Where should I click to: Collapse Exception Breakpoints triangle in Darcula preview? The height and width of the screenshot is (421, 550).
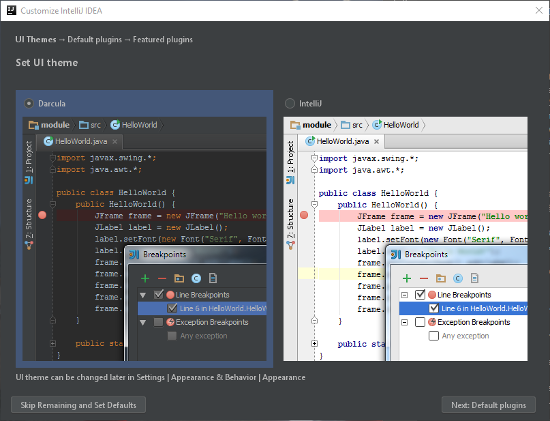143,322
